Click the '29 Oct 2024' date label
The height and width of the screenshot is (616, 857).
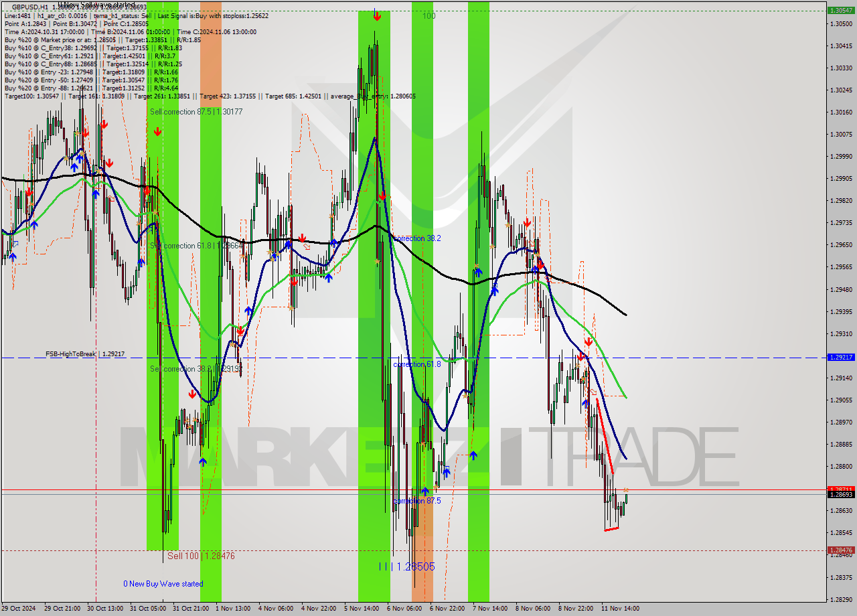coord(19,609)
